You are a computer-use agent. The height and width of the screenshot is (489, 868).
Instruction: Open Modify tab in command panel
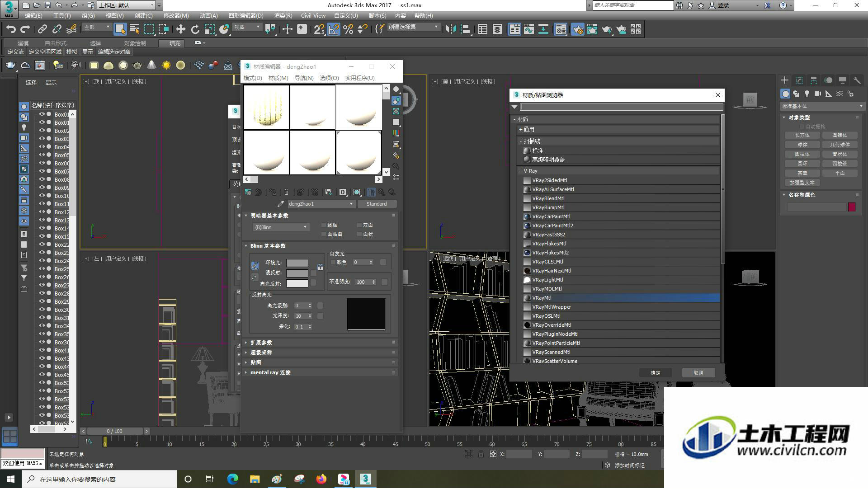[799, 80]
